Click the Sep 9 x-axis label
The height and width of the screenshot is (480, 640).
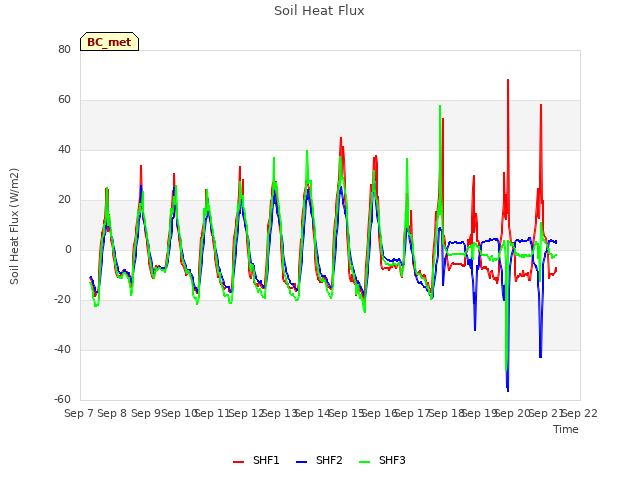(146, 413)
